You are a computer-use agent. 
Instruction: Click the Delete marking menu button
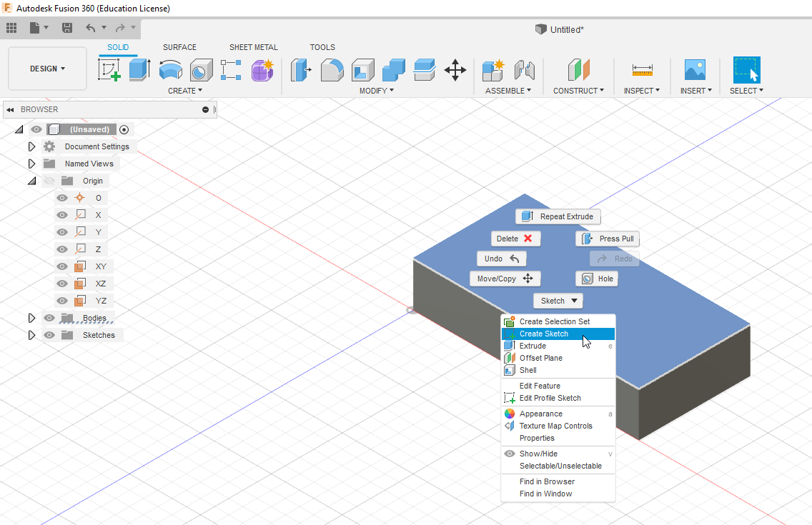click(516, 239)
